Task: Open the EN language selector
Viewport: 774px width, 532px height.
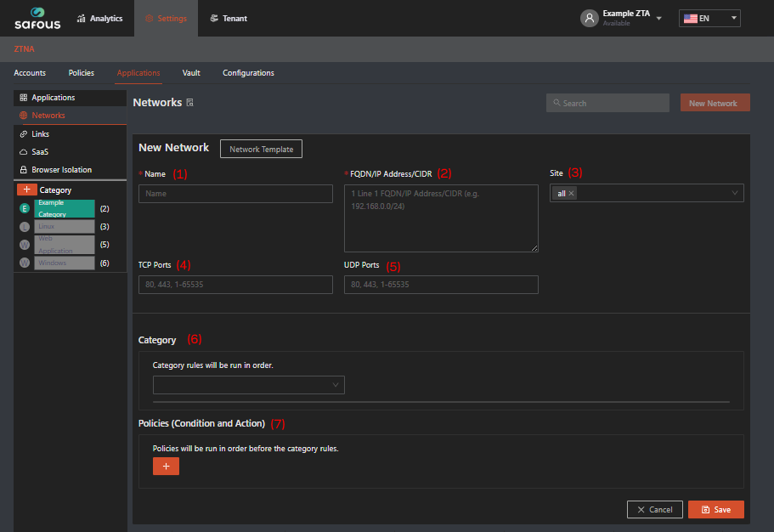Action: [709, 18]
